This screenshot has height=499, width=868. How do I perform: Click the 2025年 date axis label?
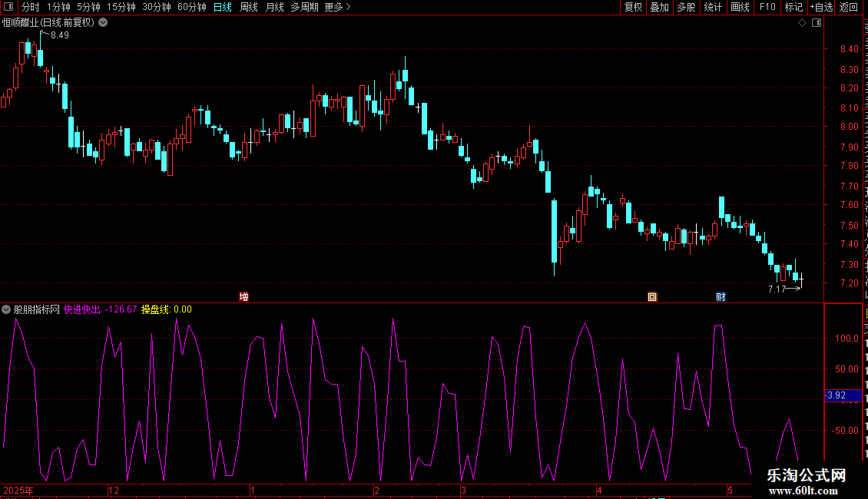[18, 491]
